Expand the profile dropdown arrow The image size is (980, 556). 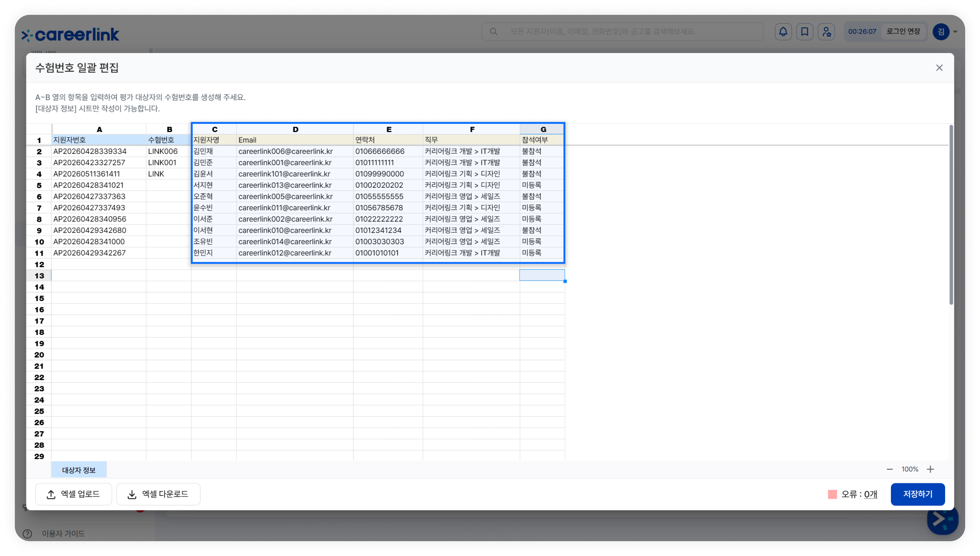(x=955, y=32)
